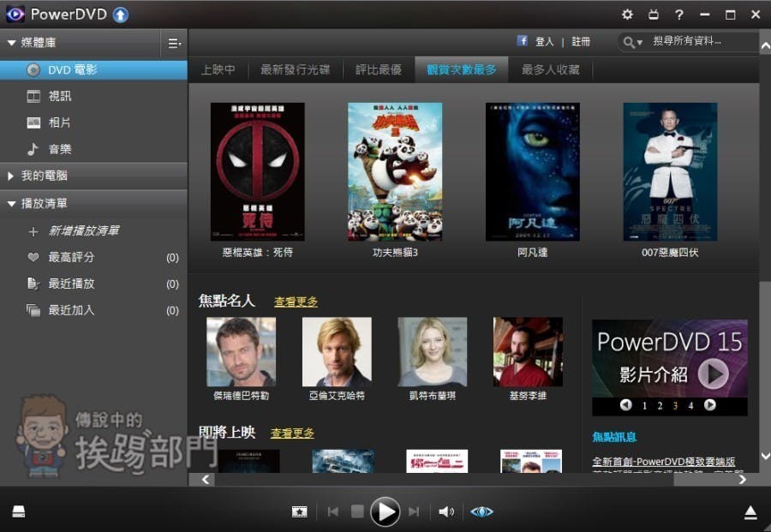Screen dimensions: 771x532
Task: Open 全新首創-PowerDVD極致雲端版 news link
Action: [x=663, y=462]
